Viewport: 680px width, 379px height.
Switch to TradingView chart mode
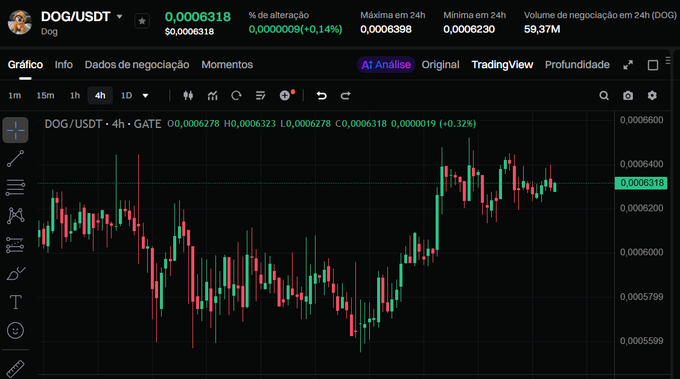tap(502, 65)
